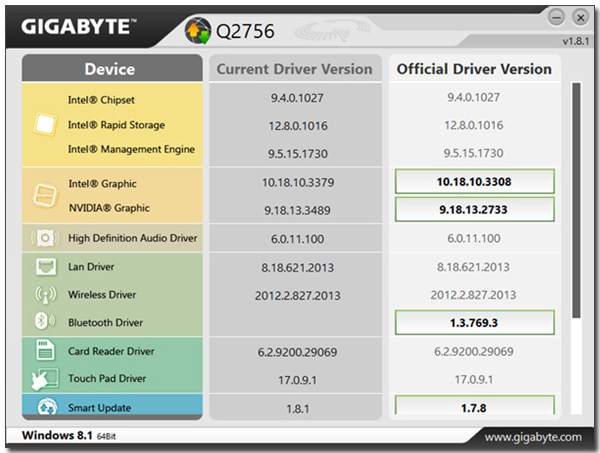Select the Intel® Graphic label

pyautogui.click(x=103, y=184)
